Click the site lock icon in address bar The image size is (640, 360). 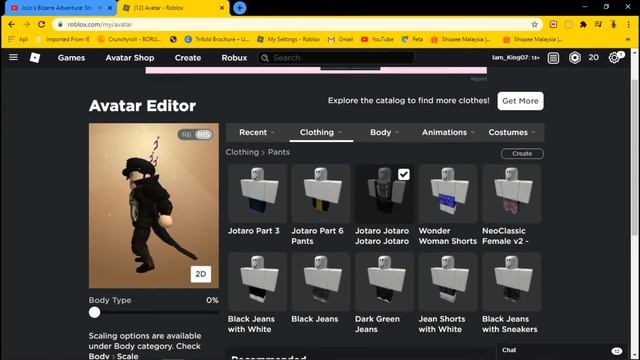coord(60,24)
